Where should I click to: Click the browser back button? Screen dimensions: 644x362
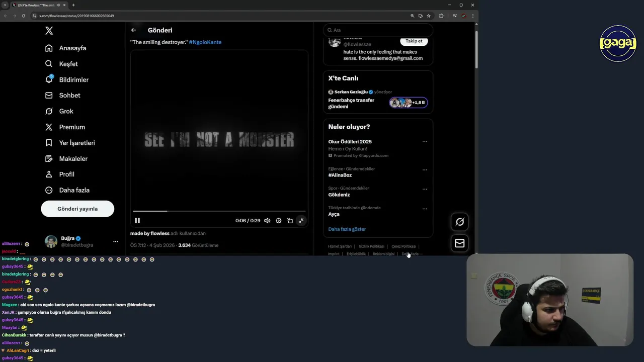[x=6, y=16]
